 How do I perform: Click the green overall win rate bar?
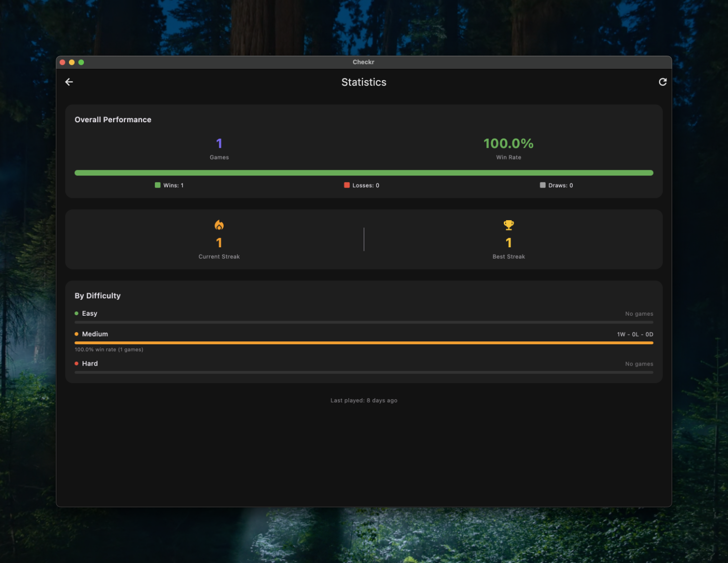[364, 173]
